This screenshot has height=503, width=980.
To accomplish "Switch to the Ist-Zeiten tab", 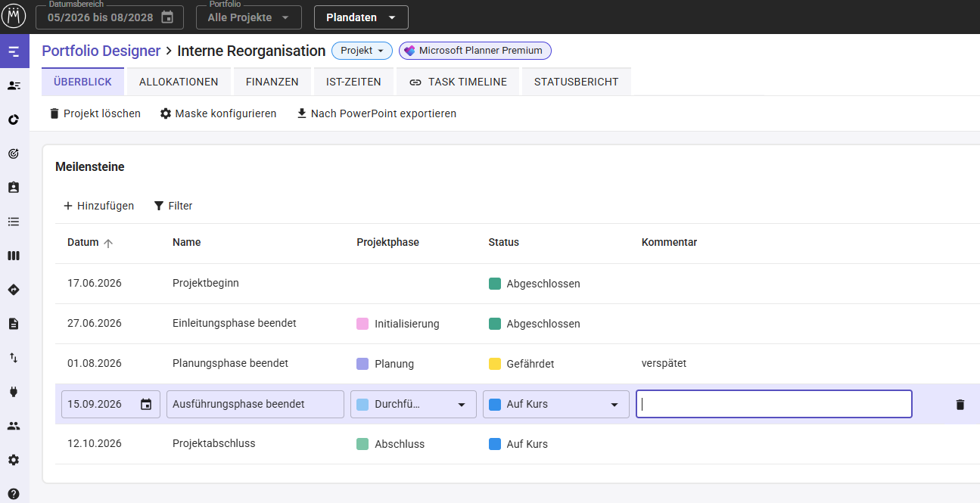I will pyautogui.click(x=353, y=82).
